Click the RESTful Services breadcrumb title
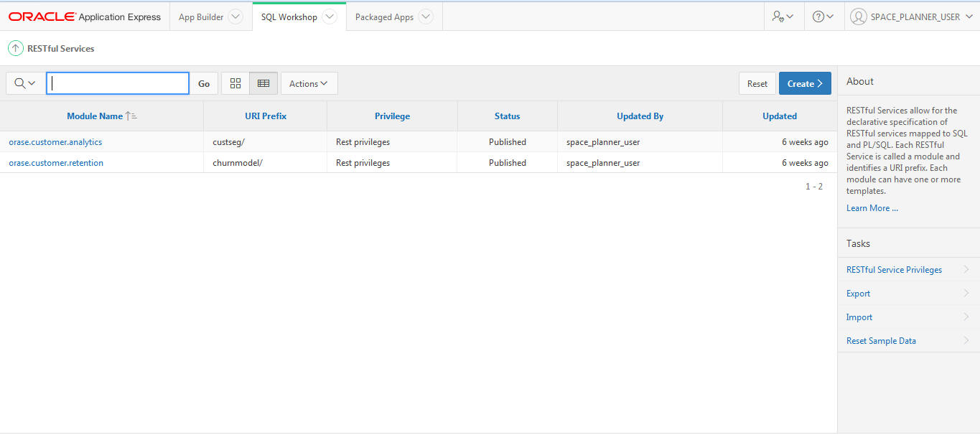980x435 pixels. pos(61,49)
